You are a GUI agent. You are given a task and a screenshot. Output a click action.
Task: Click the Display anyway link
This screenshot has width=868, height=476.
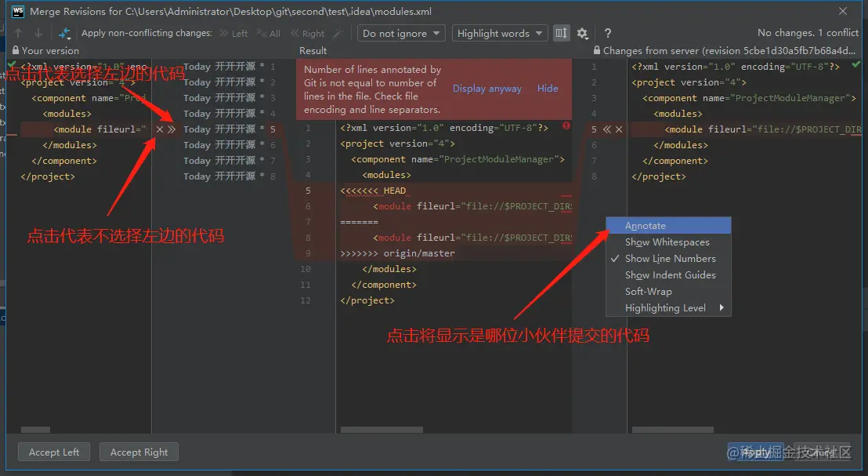click(x=486, y=89)
